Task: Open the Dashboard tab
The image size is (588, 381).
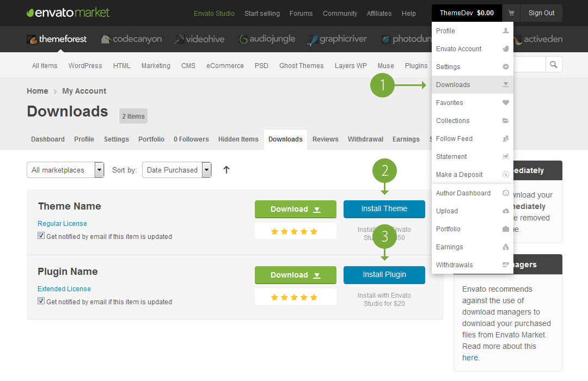Action: 47,139
